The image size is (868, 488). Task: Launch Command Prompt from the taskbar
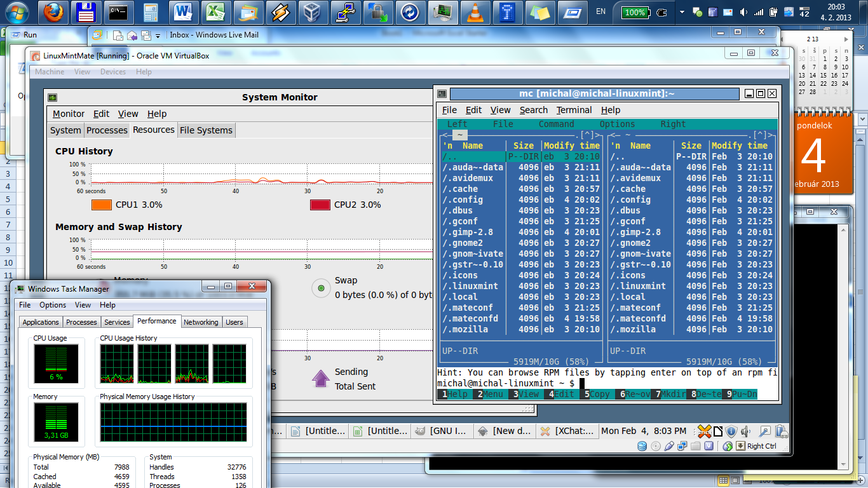coord(118,12)
